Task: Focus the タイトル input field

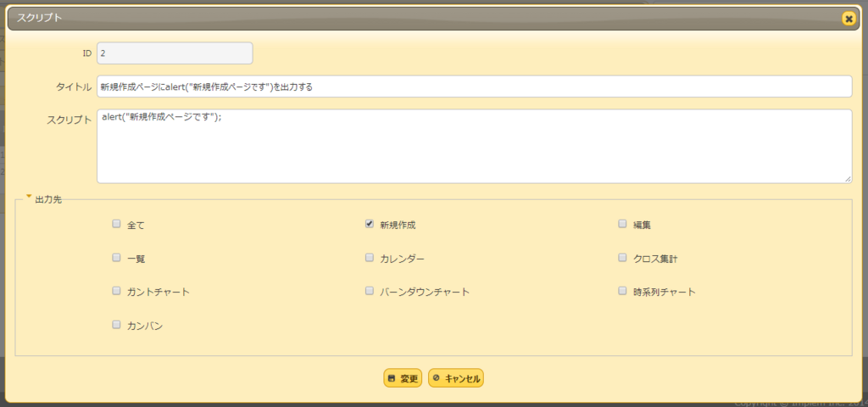Action: point(475,86)
